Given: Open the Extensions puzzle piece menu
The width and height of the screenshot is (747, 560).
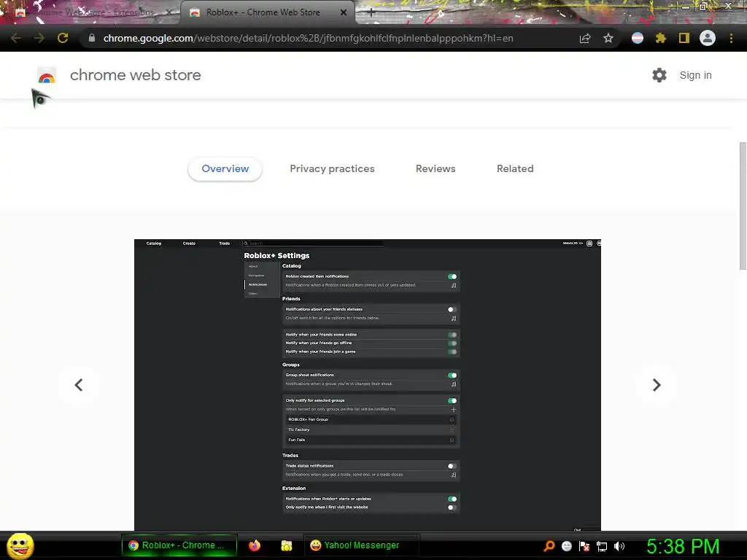Looking at the screenshot, I should tap(660, 38).
